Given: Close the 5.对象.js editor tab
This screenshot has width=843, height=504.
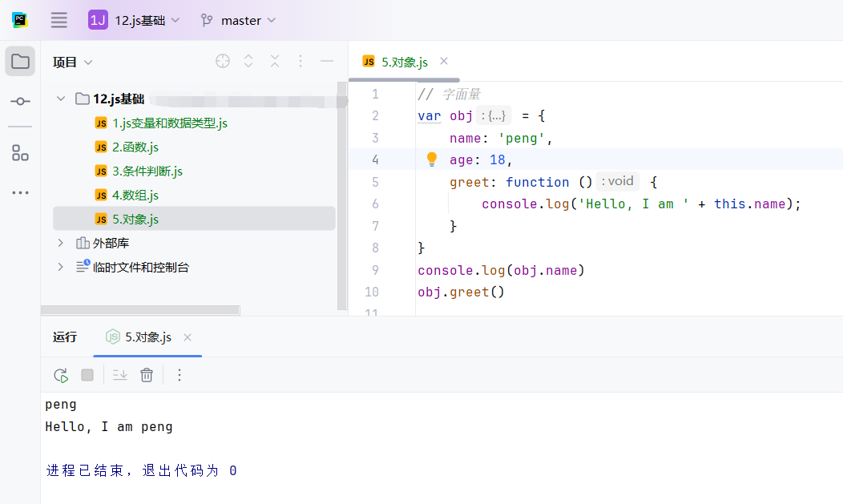Looking at the screenshot, I should click(444, 61).
